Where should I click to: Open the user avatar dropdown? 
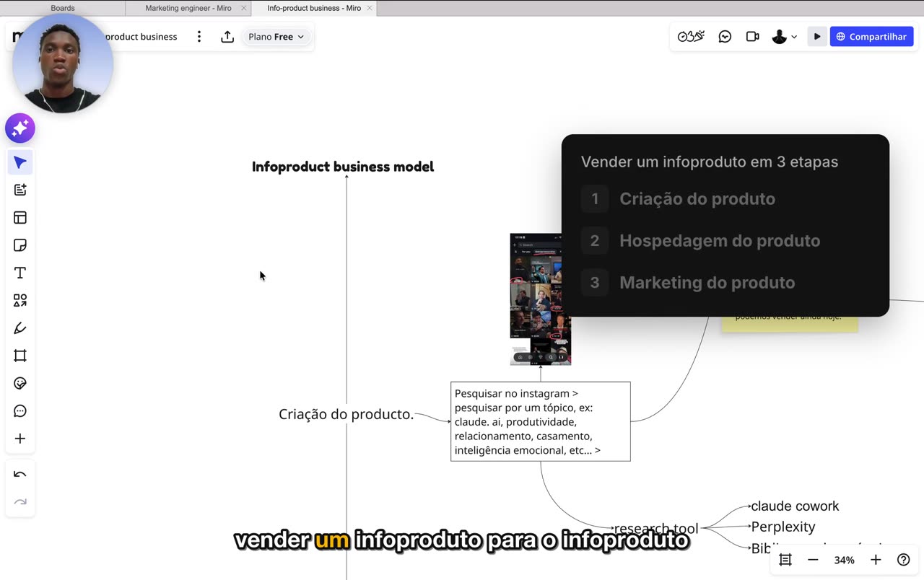pyautogui.click(x=785, y=37)
